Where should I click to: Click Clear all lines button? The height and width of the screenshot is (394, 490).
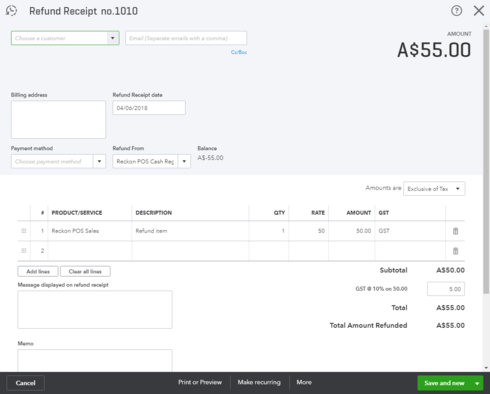[x=85, y=271]
